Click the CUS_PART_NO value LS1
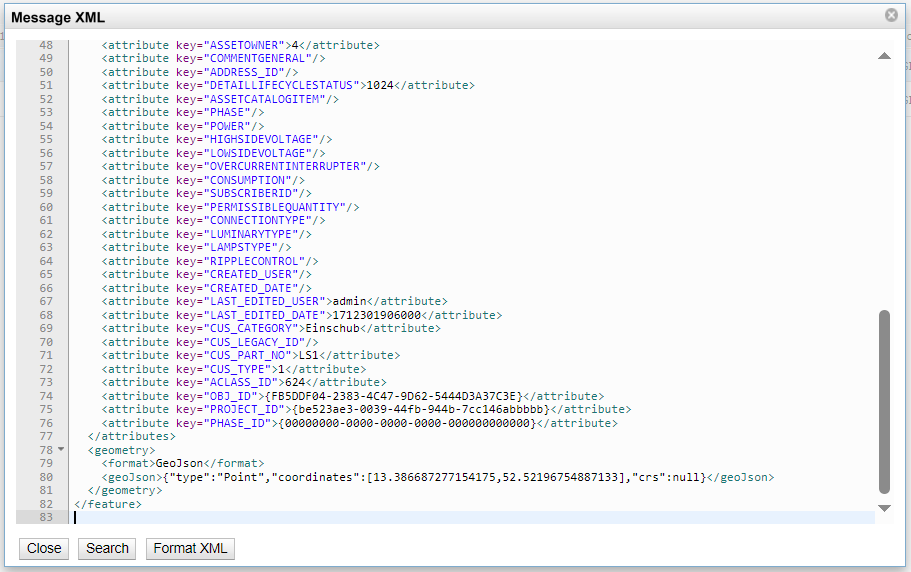The image size is (911, 572). [x=309, y=355]
